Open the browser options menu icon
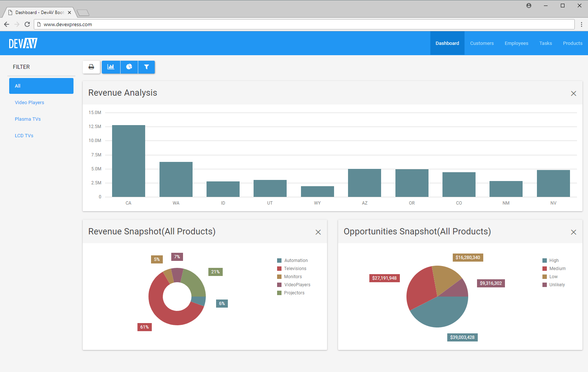The height and width of the screenshot is (372, 588). [x=582, y=24]
